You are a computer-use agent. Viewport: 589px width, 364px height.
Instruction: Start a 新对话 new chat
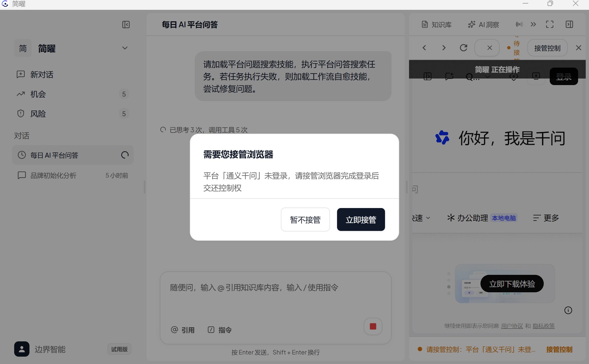(73, 74)
